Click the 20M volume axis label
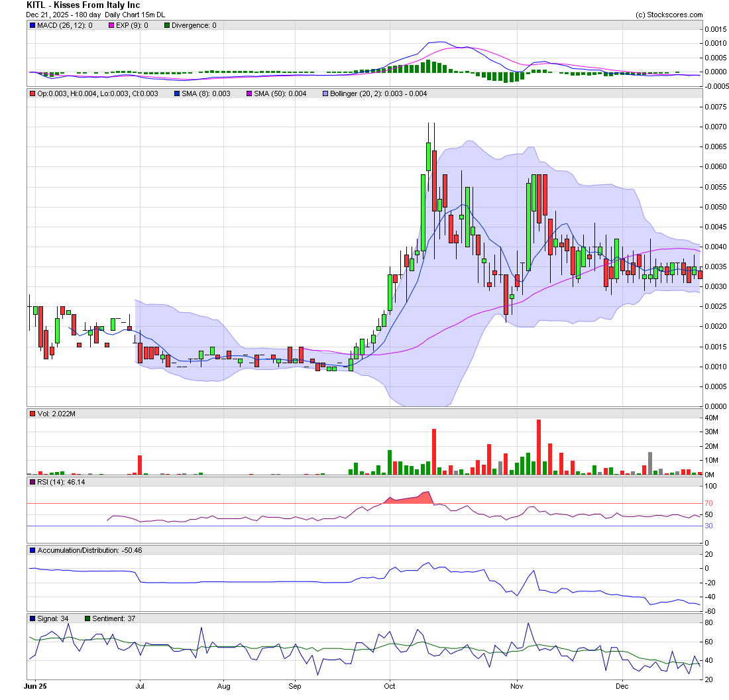This screenshot has height=700, width=729. pos(711,447)
